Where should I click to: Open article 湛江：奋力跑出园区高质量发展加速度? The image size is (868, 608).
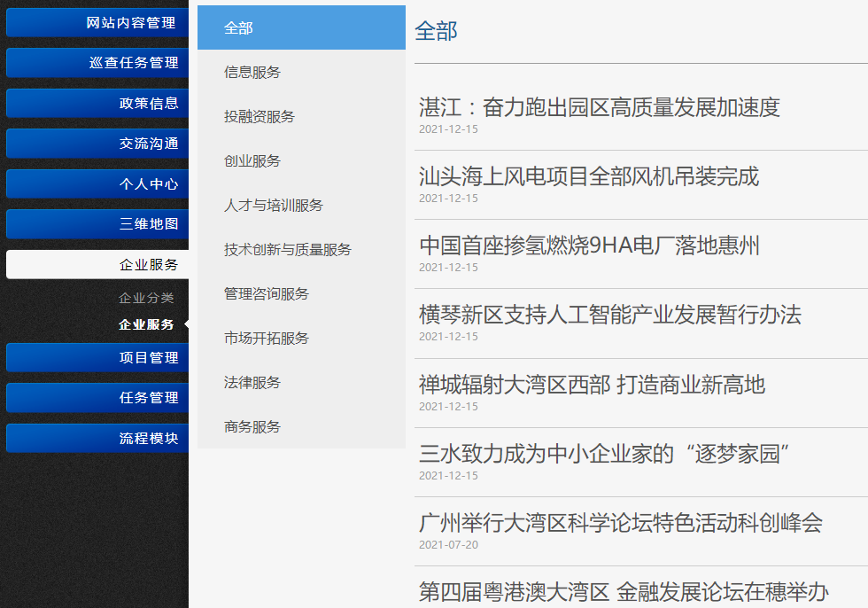(x=600, y=107)
